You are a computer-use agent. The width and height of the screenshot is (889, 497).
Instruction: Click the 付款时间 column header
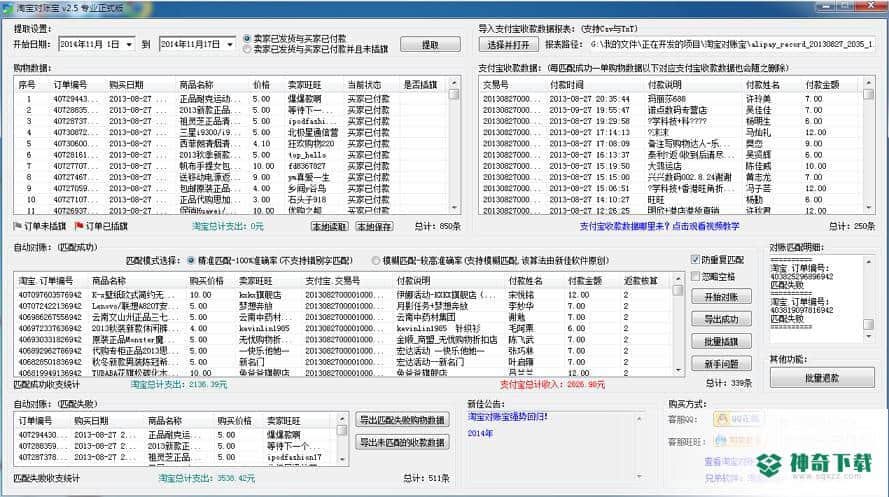click(x=566, y=84)
